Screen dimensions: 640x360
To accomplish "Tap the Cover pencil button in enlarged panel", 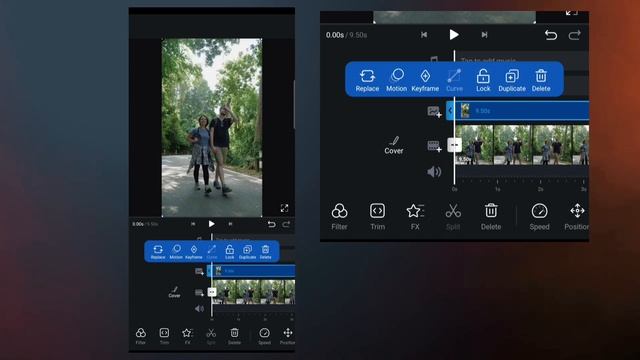I will tap(394, 145).
